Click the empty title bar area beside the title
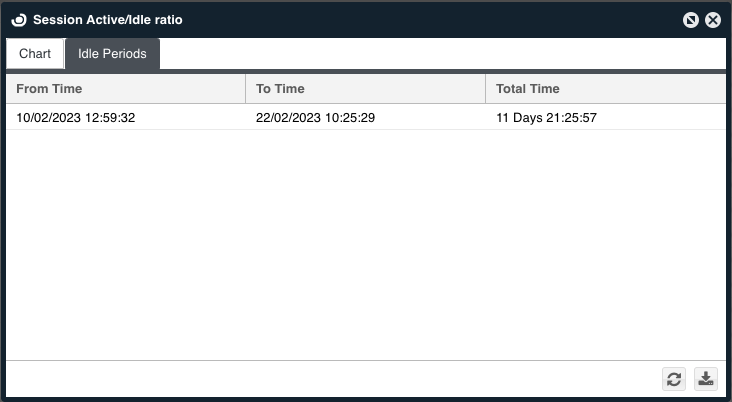The height and width of the screenshot is (402, 732). (x=430, y=20)
